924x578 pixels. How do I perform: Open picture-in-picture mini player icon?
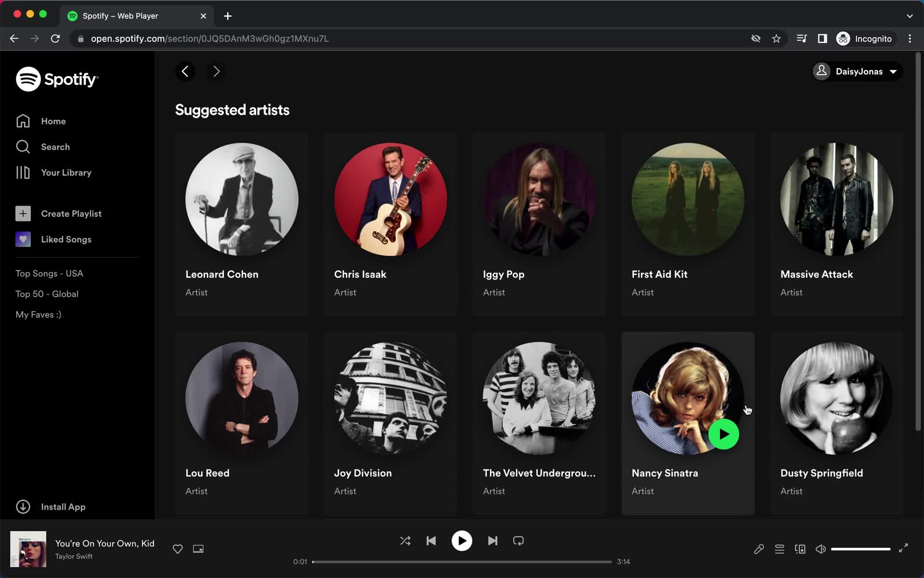point(198,549)
